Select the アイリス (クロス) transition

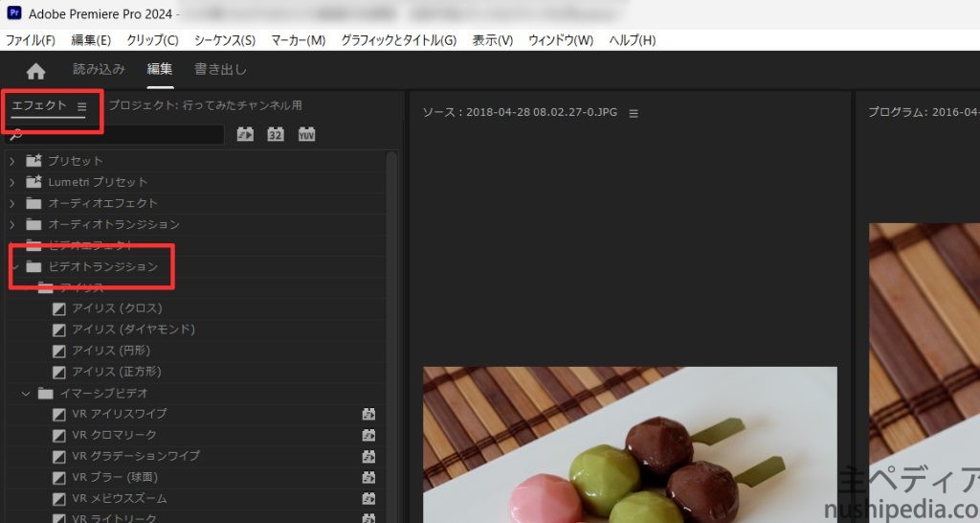pyautogui.click(x=117, y=308)
